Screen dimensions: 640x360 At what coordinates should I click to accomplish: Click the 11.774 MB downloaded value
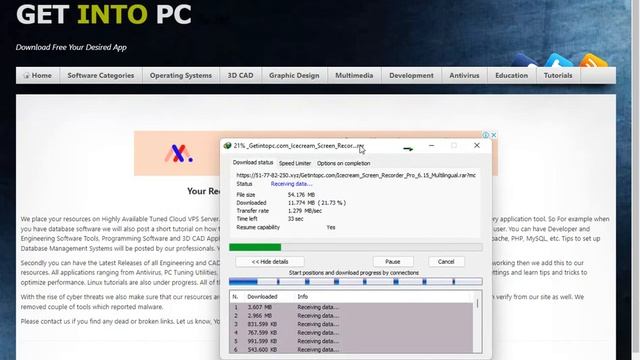[316, 203]
